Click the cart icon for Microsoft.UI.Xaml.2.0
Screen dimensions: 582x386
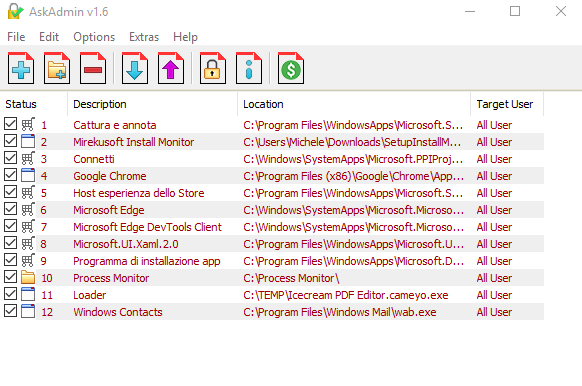(x=28, y=243)
